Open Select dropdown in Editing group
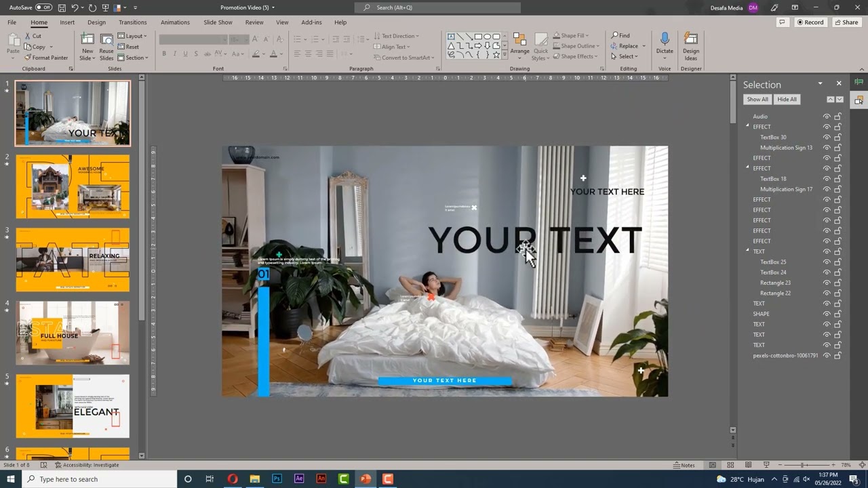This screenshot has height=488, width=868. click(625, 57)
